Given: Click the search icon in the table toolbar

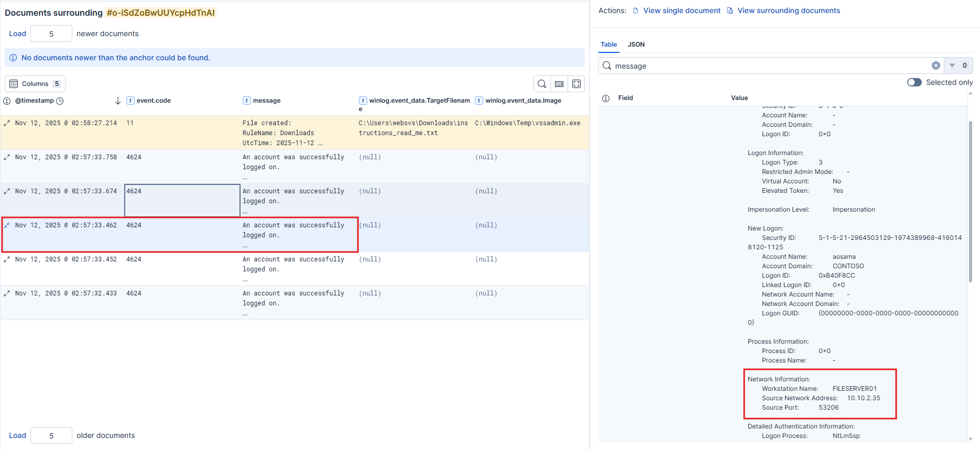Looking at the screenshot, I should point(542,84).
